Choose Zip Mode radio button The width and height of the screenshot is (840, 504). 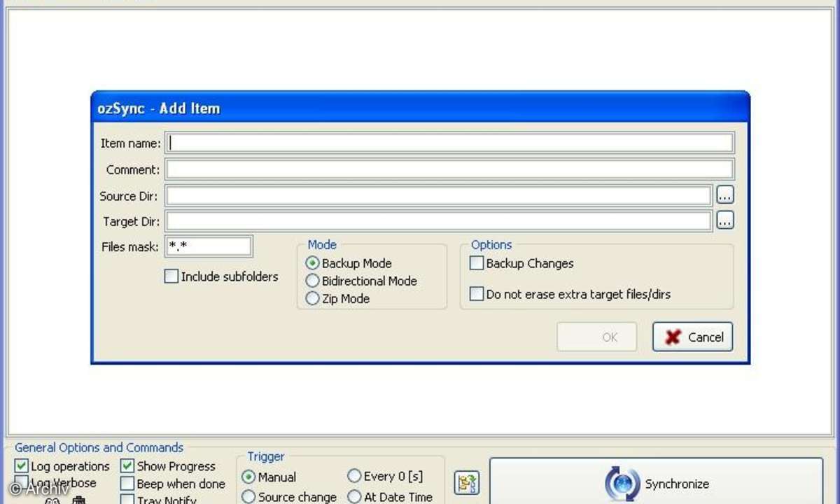pos(313,299)
